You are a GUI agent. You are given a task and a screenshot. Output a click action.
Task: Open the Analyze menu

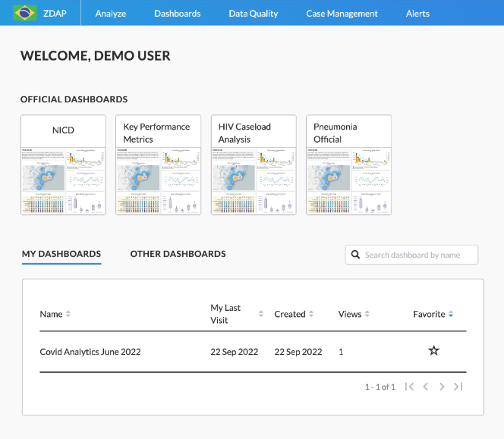pos(111,13)
